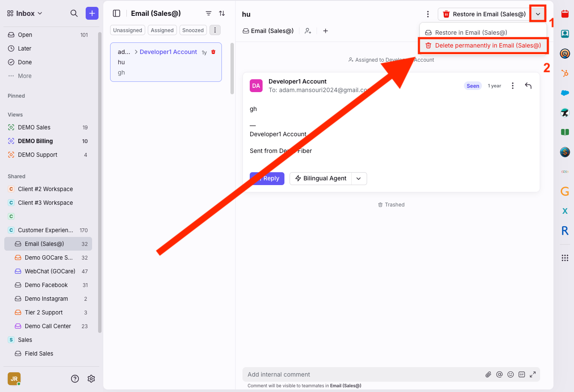Click the purple plus compose button
Viewport: 574px width, 392px height.
pyautogui.click(x=92, y=13)
